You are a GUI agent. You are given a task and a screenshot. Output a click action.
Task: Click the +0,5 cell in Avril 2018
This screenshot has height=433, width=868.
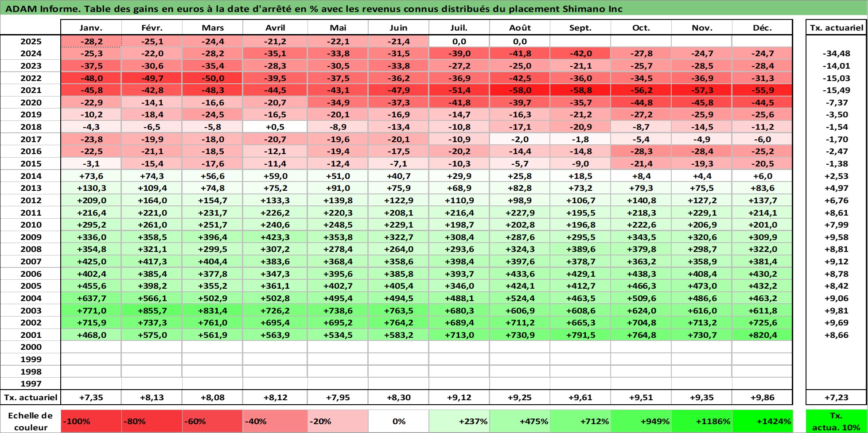coord(275,127)
